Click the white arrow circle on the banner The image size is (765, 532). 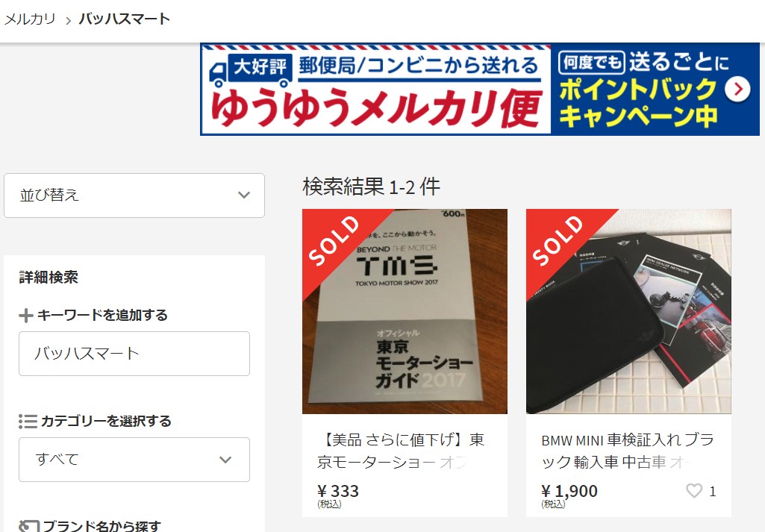tap(737, 90)
